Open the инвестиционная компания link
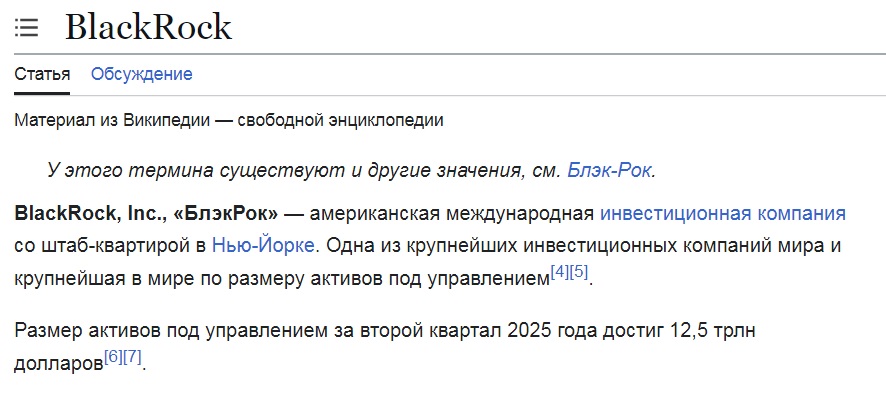 (723, 214)
